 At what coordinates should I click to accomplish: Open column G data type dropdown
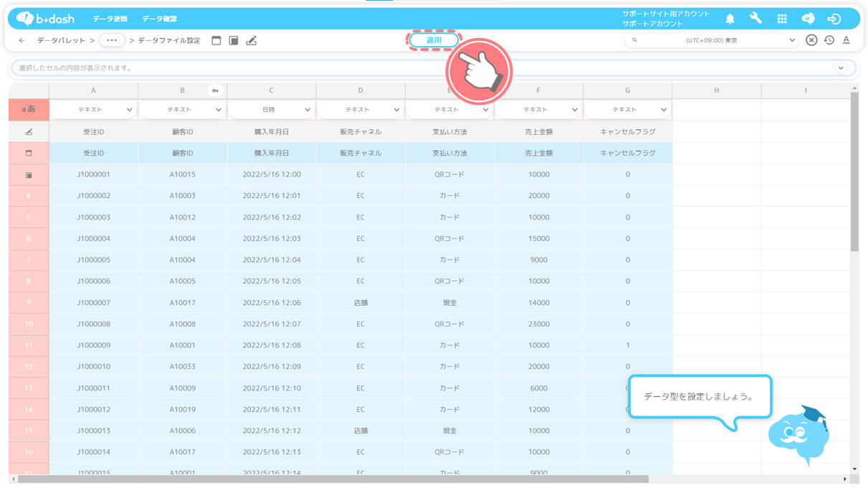[x=627, y=110]
